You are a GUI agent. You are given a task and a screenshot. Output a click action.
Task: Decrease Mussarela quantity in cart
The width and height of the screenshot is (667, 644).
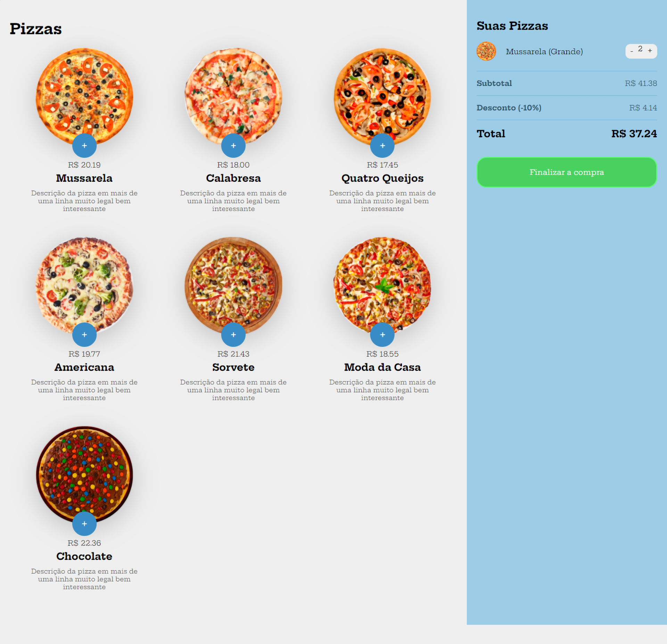coord(632,51)
